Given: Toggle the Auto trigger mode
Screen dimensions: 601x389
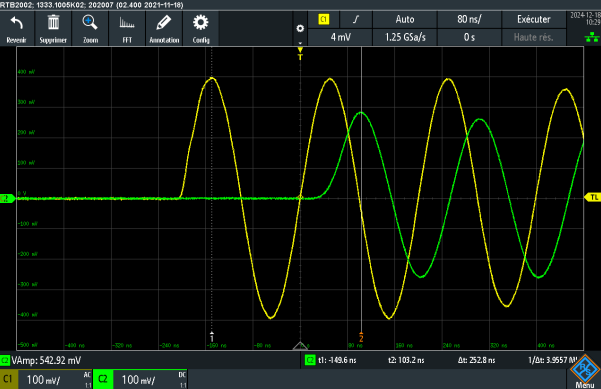Looking at the screenshot, I should click(405, 20).
